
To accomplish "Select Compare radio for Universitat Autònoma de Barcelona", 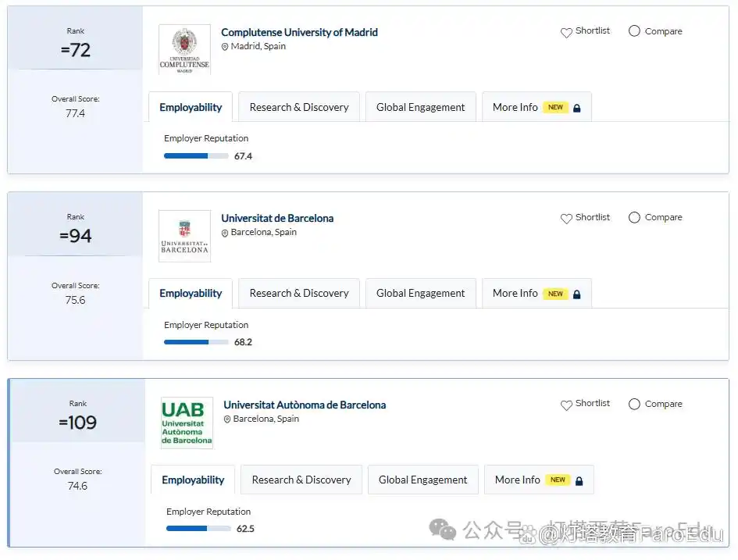I will 634,405.
